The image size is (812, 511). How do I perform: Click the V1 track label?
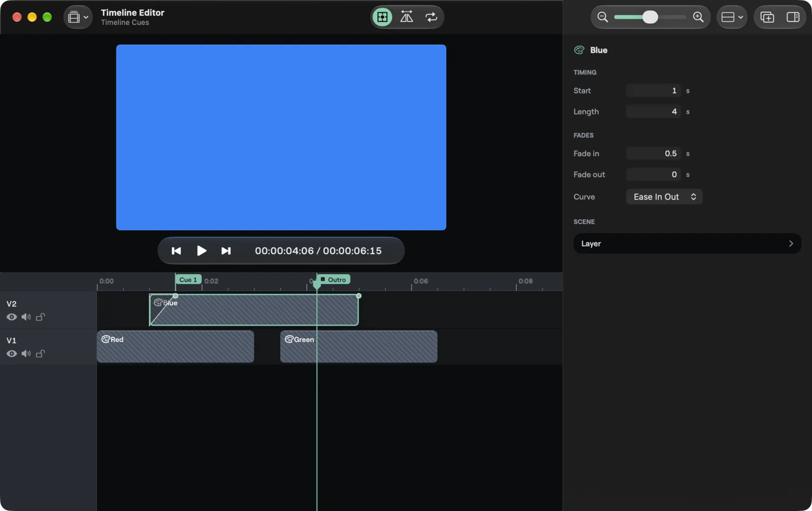11,340
